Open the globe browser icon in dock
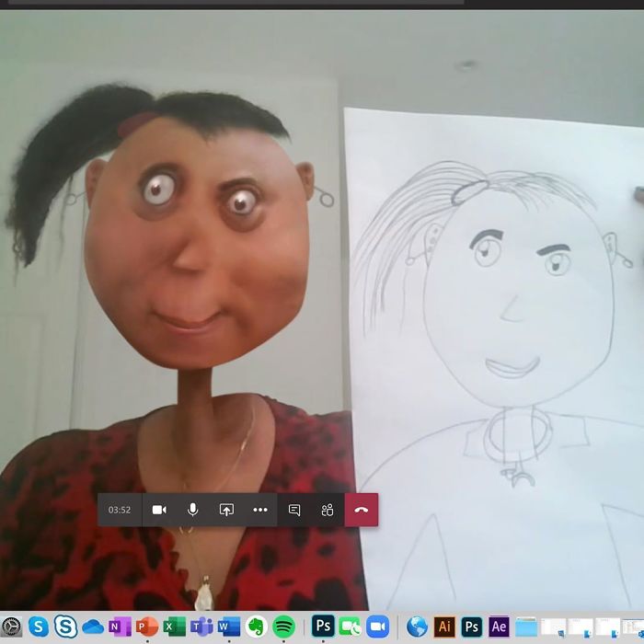Viewport: 644px width, 644px height. point(417,627)
